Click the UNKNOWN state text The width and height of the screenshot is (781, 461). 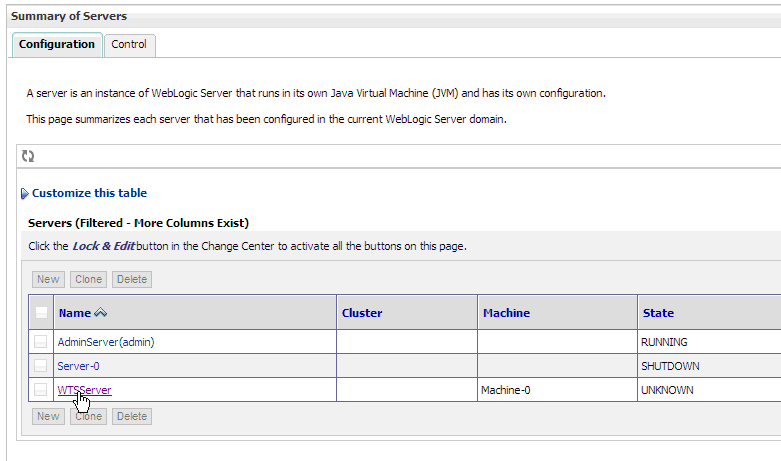(x=667, y=390)
